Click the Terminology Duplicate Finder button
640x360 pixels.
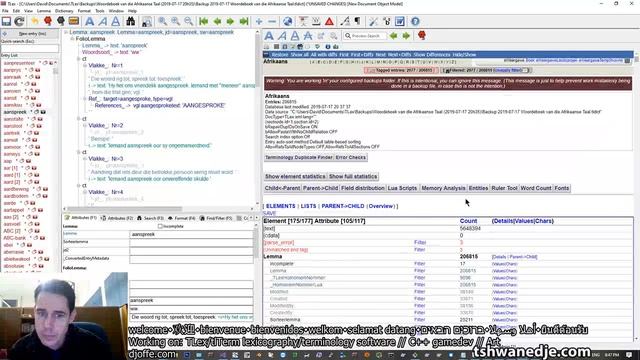[299, 158]
